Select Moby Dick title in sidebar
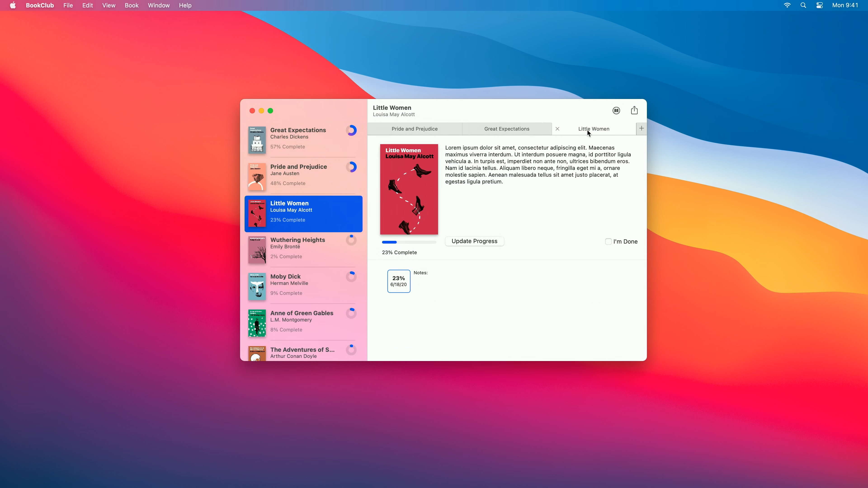This screenshot has width=868, height=488. click(x=285, y=277)
